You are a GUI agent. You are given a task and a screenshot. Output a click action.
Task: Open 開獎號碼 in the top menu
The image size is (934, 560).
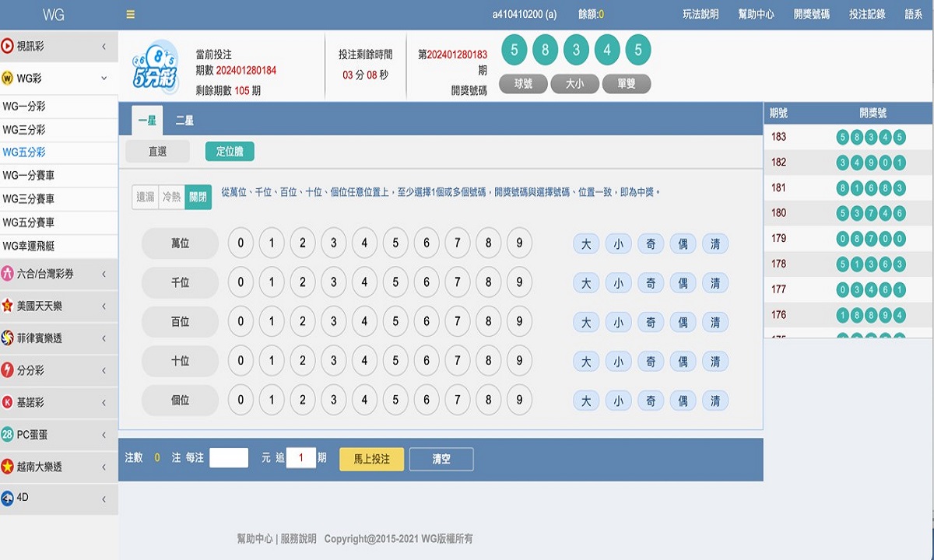812,14
